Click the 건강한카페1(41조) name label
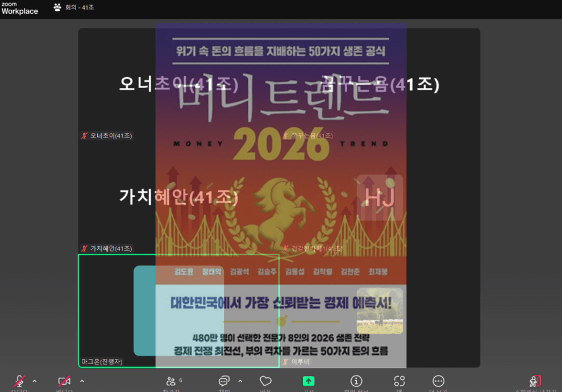The height and width of the screenshot is (392, 562). [x=312, y=248]
